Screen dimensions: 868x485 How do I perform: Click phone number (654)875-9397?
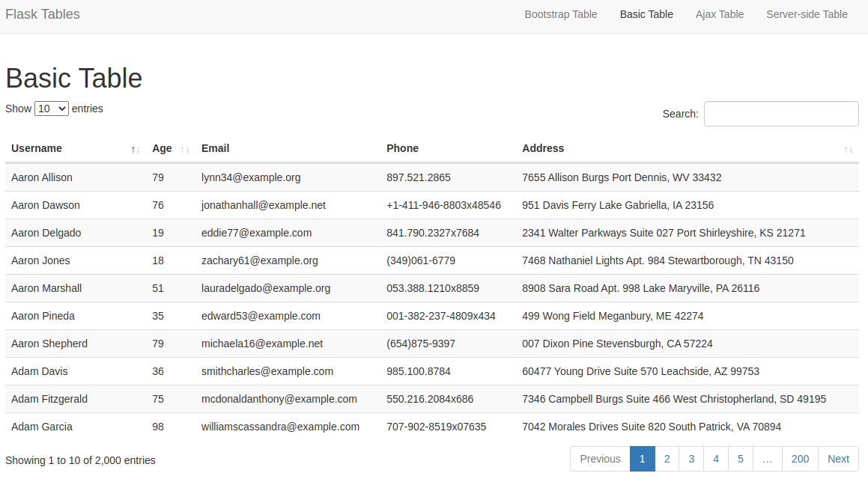click(x=421, y=344)
